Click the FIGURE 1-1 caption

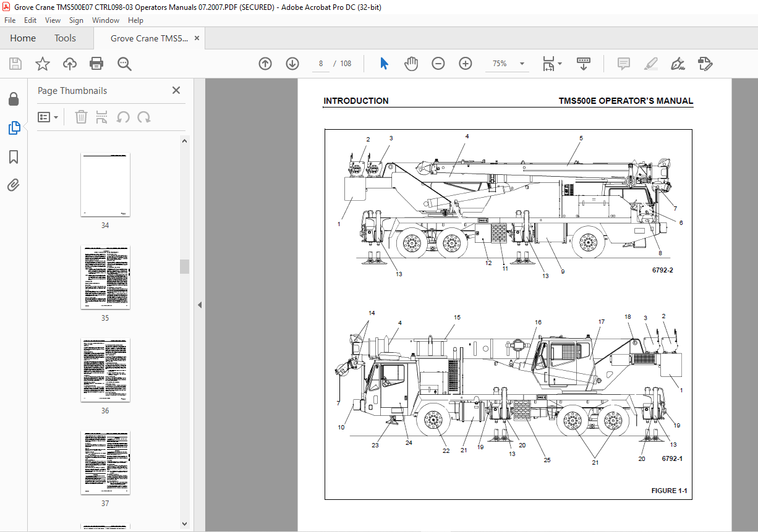669,491
